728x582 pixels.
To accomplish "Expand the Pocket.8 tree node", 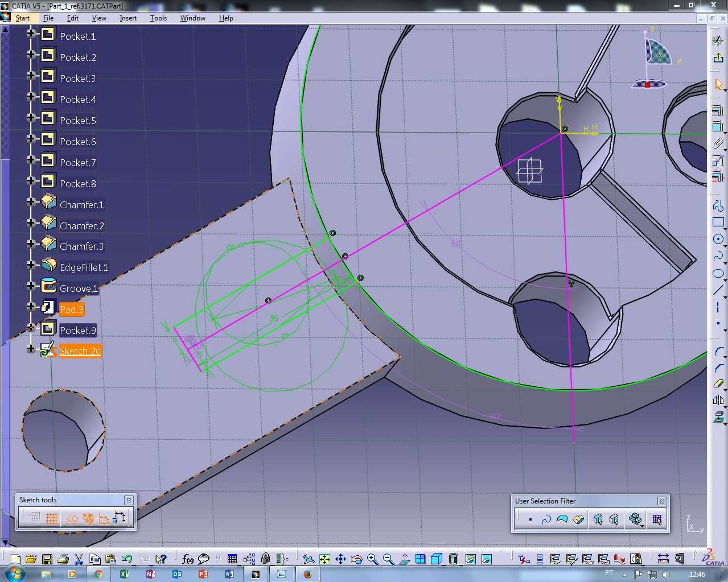I will (31, 180).
